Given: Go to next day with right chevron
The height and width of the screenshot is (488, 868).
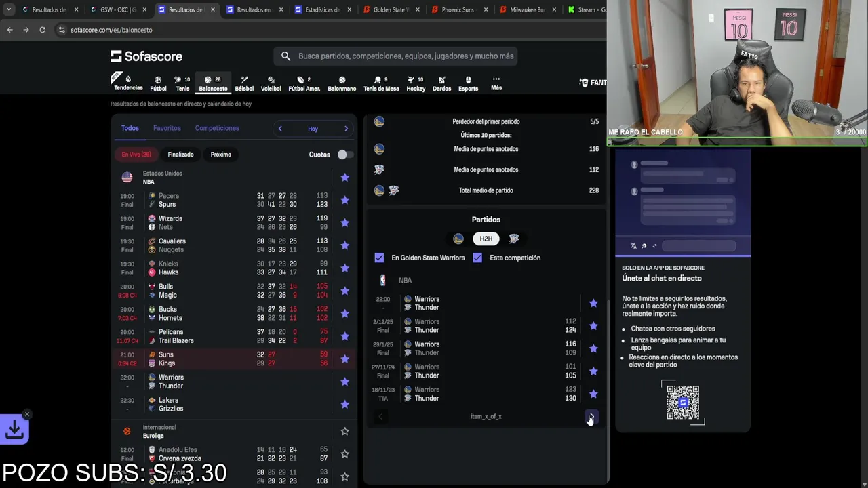Looking at the screenshot, I should (346, 129).
